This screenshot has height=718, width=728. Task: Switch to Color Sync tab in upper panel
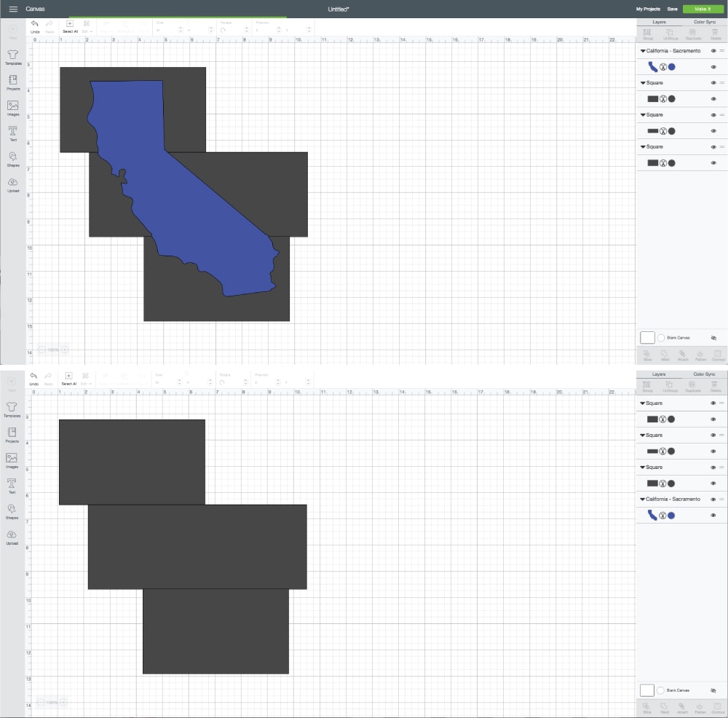point(704,22)
